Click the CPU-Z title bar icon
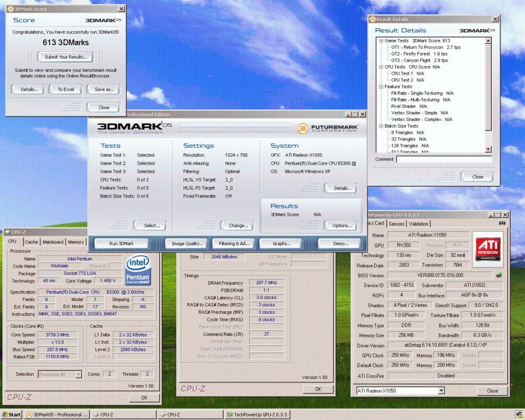 8,232
